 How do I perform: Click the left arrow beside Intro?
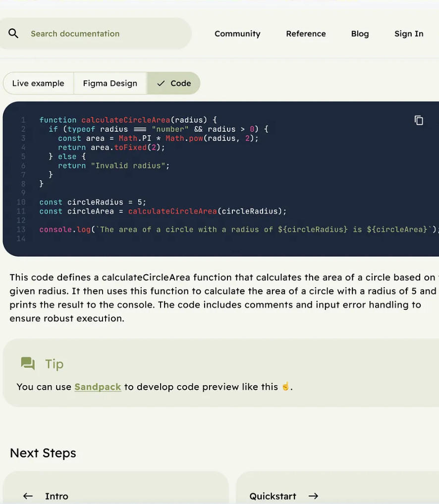coord(28,496)
